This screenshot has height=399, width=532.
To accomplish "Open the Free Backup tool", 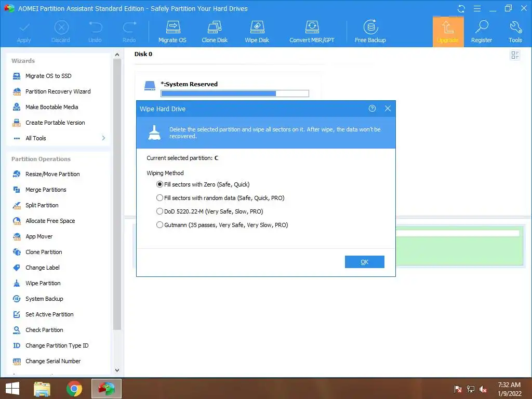I will point(370,32).
